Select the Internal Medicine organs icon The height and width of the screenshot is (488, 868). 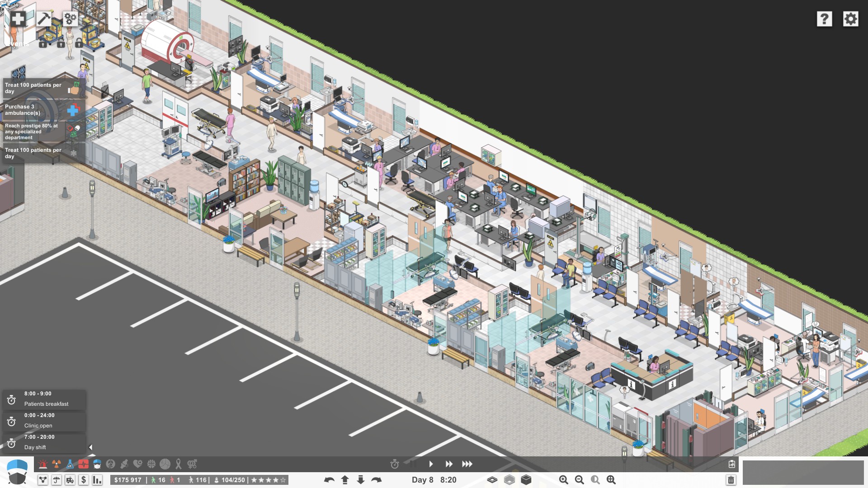(111, 464)
